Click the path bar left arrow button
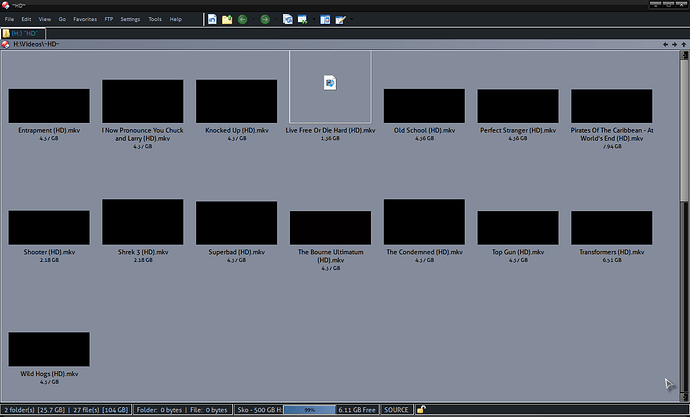 pos(665,44)
